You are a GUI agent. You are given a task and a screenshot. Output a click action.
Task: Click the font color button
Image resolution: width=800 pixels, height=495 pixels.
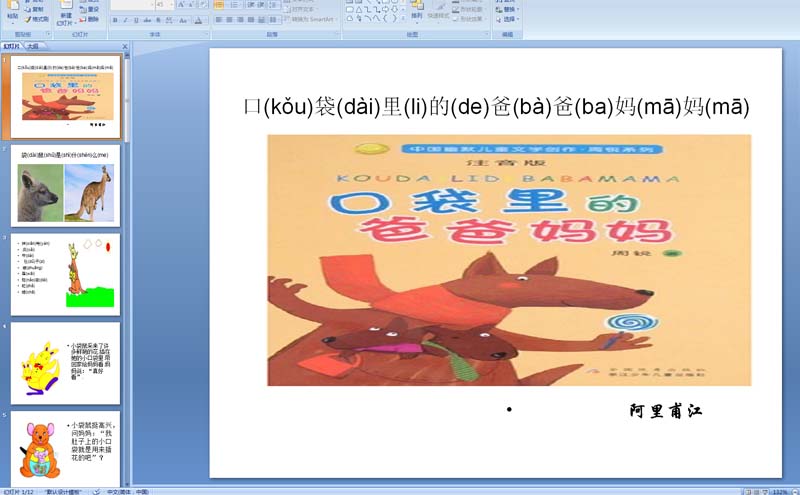pos(198,20)
